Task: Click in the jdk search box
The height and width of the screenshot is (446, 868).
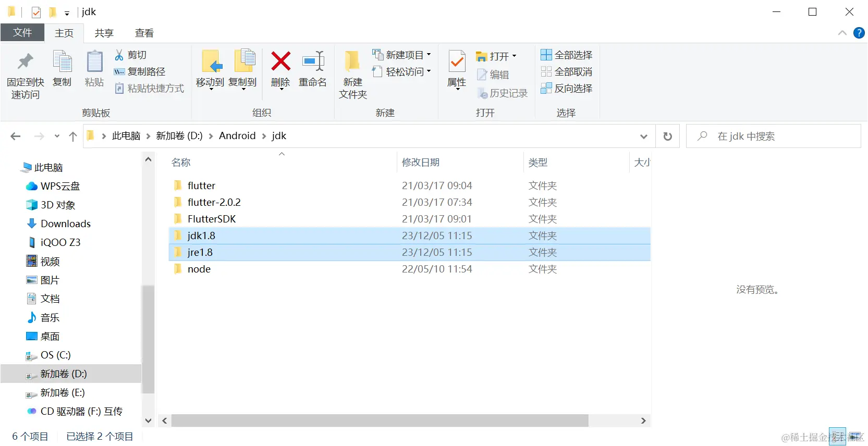Action: pyautogui.click(x=774, y=136)
